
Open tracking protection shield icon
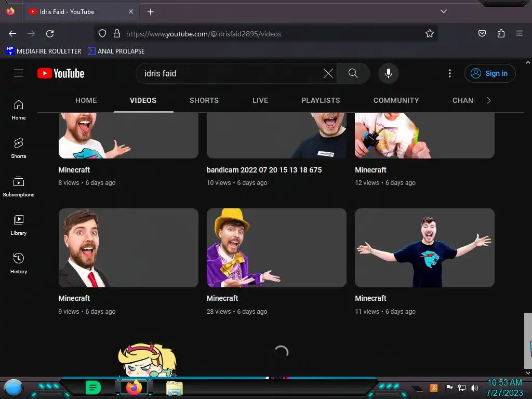pyautogui.click(x=102, y=34)
